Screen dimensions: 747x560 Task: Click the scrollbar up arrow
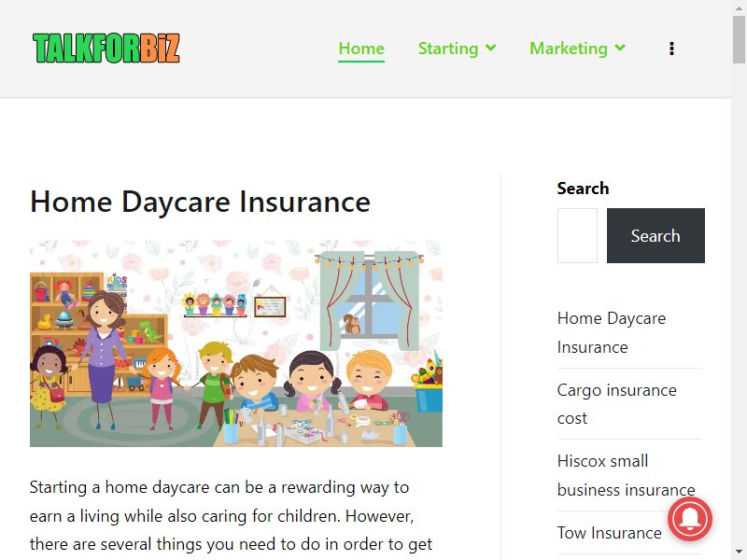[740, 7]
